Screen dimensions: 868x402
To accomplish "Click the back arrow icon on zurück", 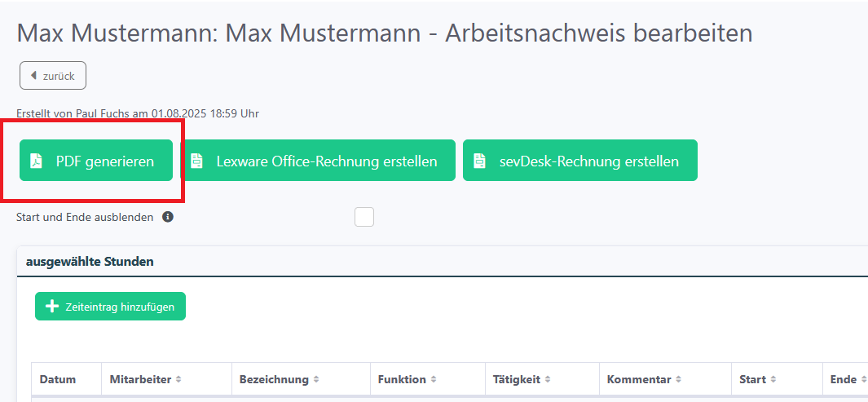I will pos(33,75).
